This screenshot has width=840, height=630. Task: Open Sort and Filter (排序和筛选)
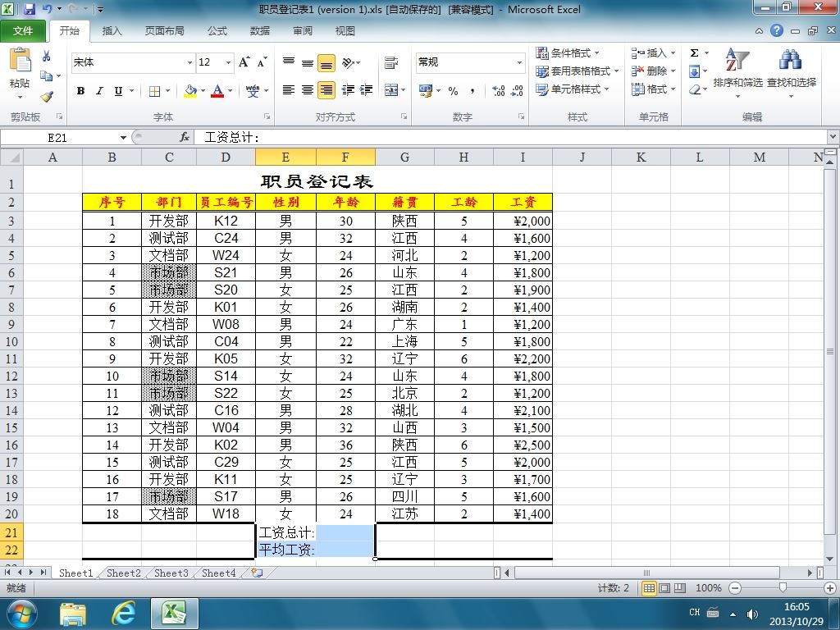coord(737,72)
